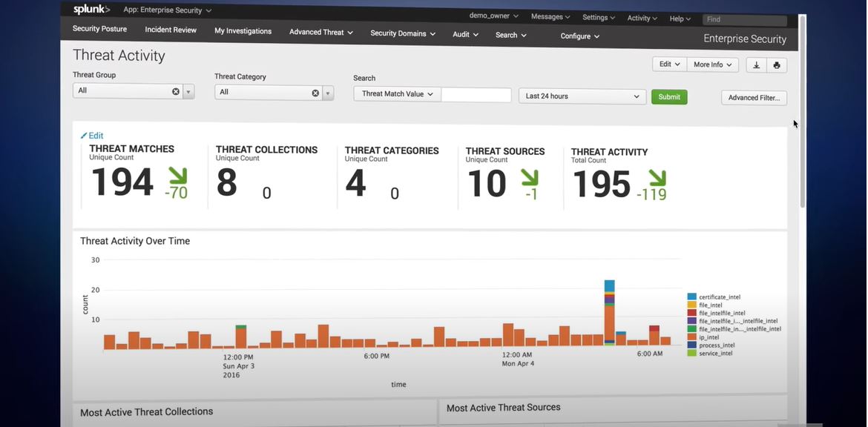Click the Threat Sources down-trend arrow
The width and height of the screenshot is (868, 427).
[529, 177]
